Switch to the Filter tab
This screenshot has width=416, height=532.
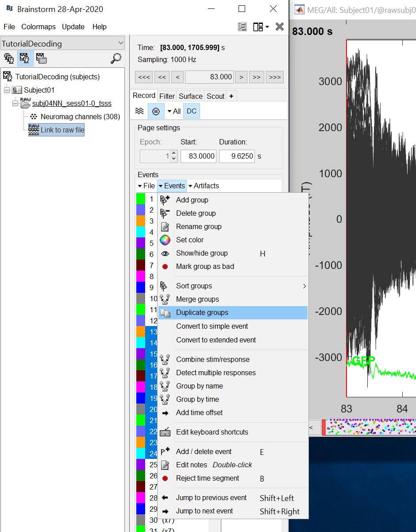click(167, 96)
